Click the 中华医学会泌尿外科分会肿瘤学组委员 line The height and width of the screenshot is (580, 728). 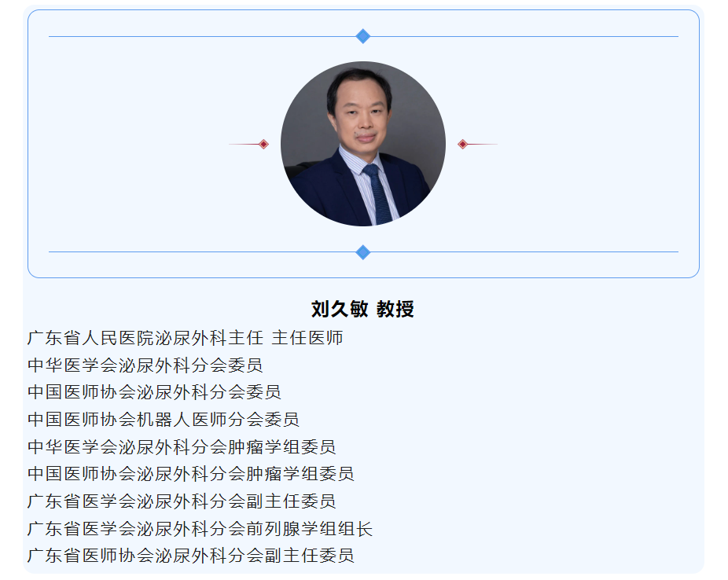(x=182, y=447)
